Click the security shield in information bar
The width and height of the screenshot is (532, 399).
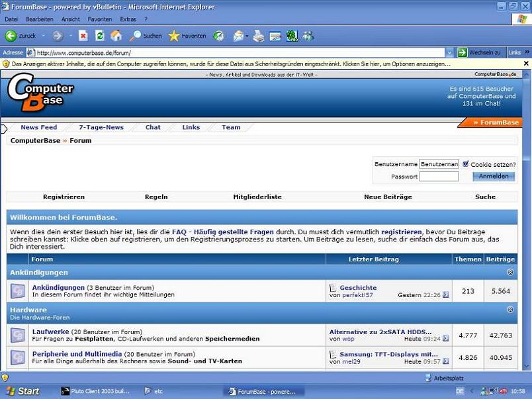[6, 64]
